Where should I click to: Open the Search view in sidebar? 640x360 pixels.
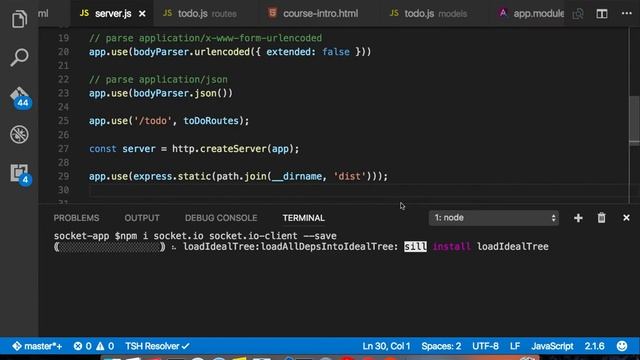tap(19, 57)
